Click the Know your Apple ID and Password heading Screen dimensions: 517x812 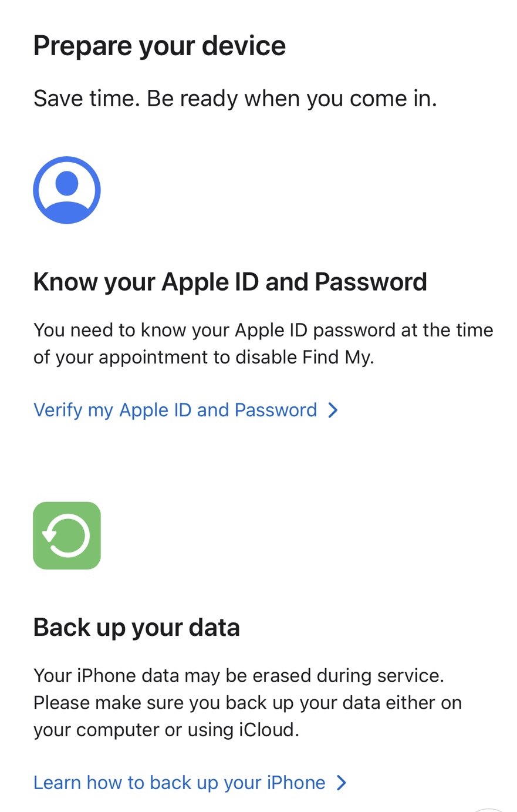(x=229, y=282)
